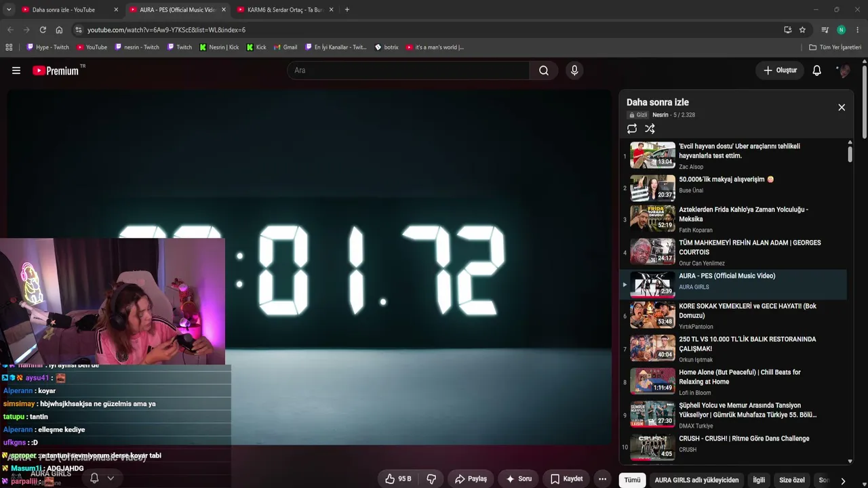This screenshot has height=488, width=868.
Task: Save the video with Kaydet
Action: click(567, 479)
